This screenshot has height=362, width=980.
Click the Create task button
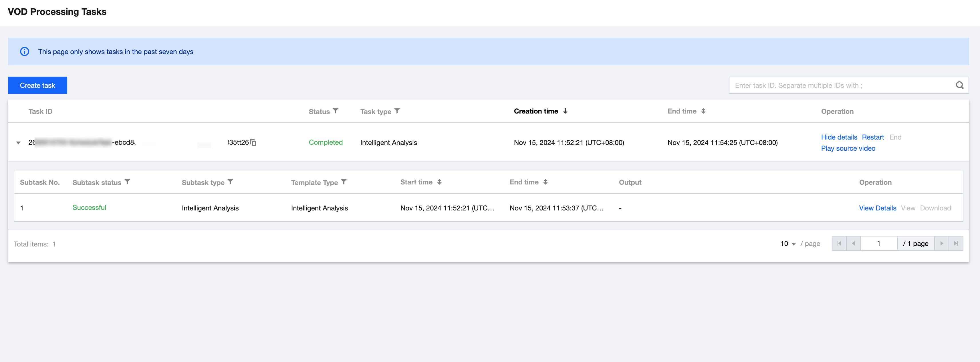tap(37, 85)
